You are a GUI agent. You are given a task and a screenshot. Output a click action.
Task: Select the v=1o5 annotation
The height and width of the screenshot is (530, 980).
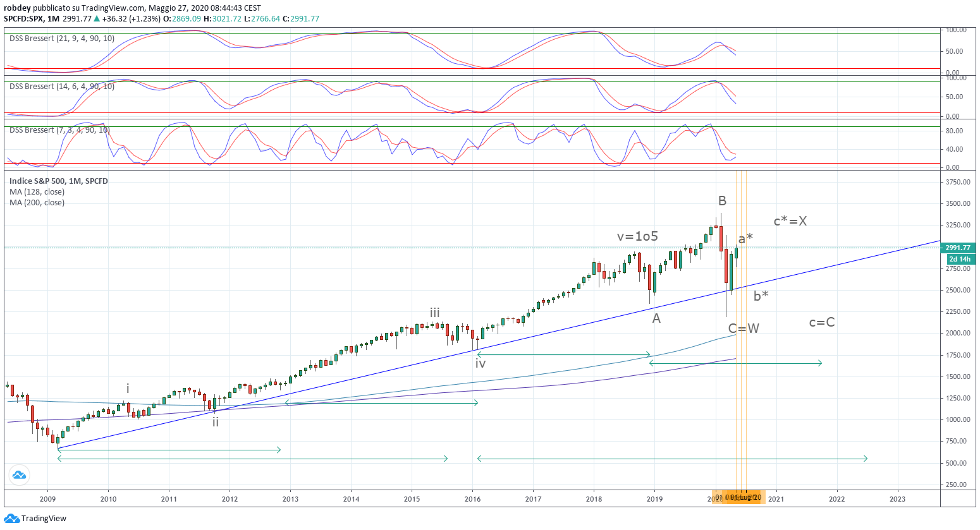click(x=637, y=236)
